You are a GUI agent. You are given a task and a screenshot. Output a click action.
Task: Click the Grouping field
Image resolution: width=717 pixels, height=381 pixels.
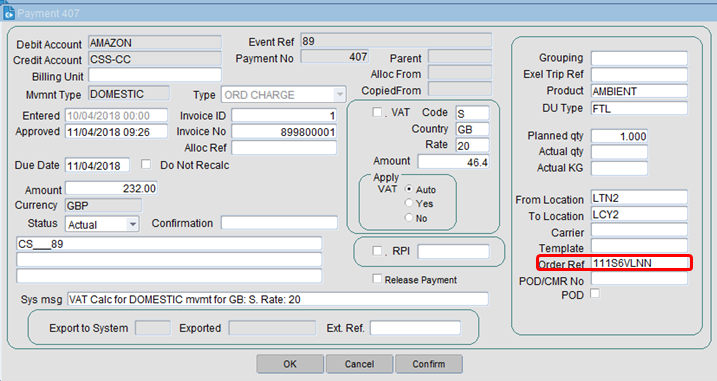(x=639, y=58)
